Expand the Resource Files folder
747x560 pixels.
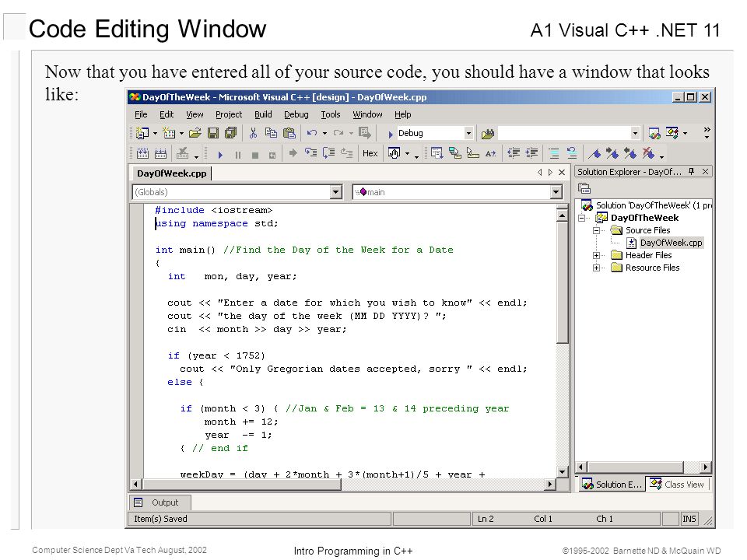tap(596, 268)
